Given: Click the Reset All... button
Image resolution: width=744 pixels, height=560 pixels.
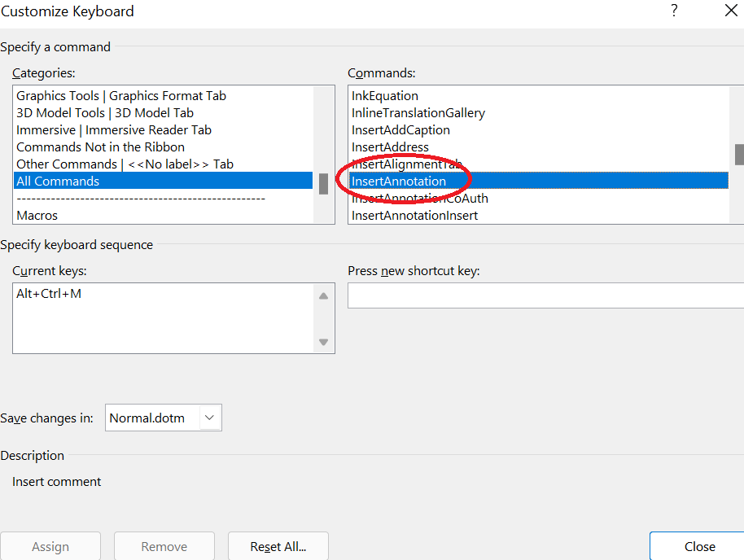Looking at the screenshot, I should 278,547.
